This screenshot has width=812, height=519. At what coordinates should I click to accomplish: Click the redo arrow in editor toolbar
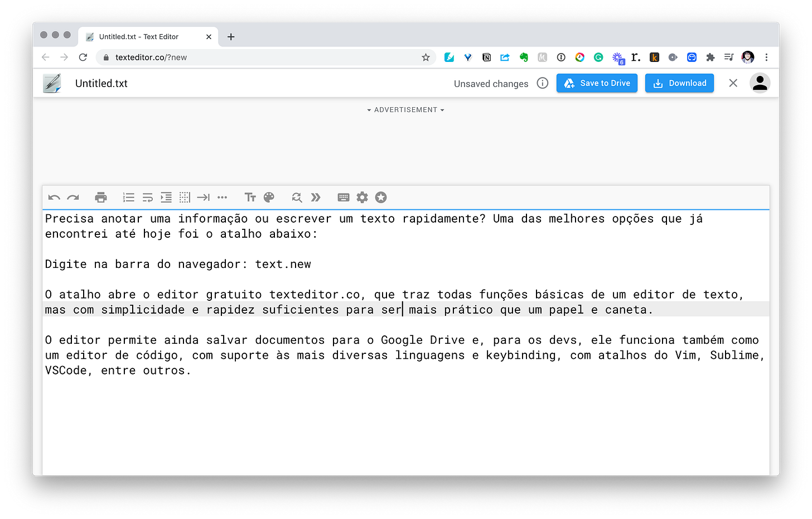coord(73,198)
